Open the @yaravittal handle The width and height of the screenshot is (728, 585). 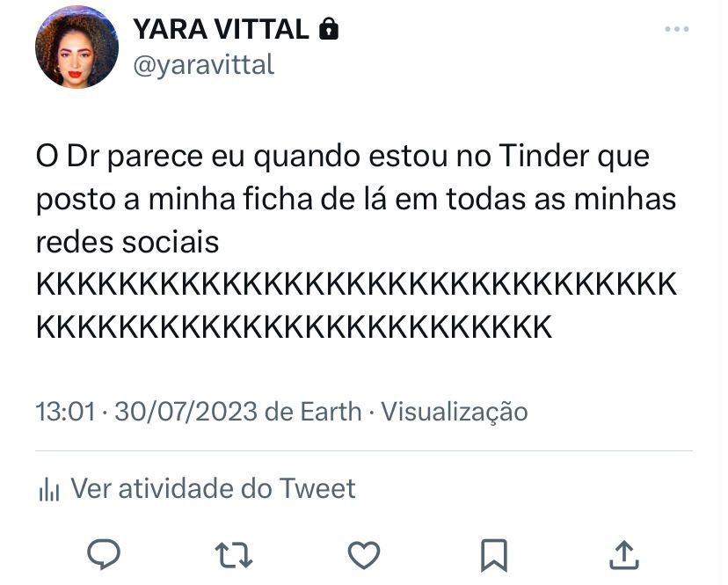(x=203, y=64)
